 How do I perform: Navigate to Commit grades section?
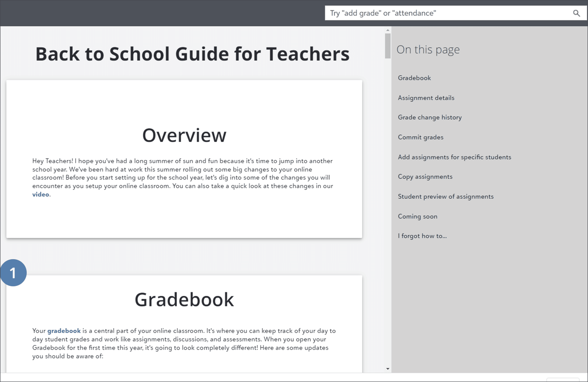421,137
